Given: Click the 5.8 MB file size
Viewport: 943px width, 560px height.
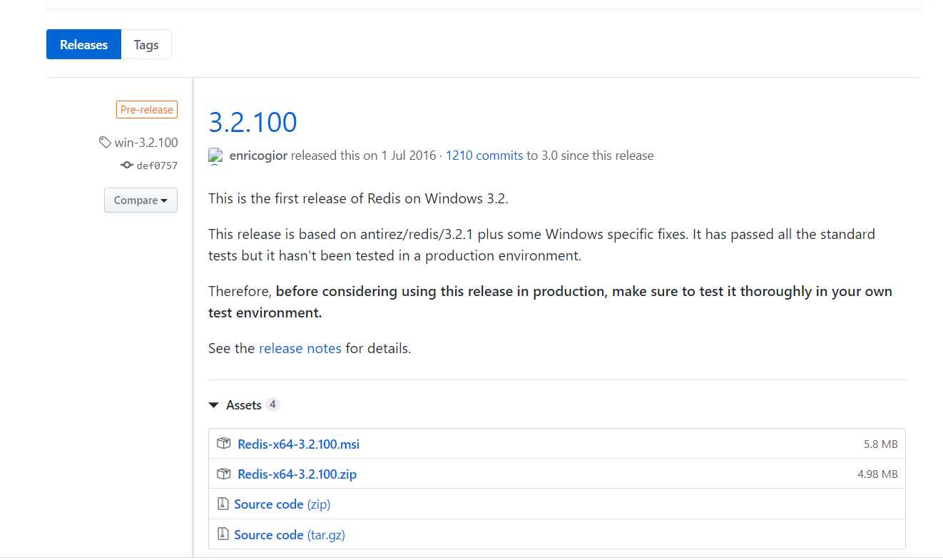Looking at the screenshot, I should [880, 444].
